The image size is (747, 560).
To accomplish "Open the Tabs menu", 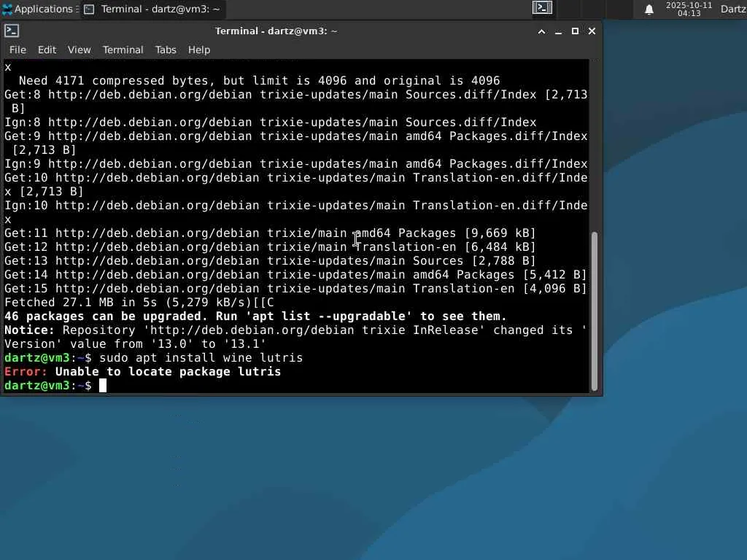I will pyautogui.click(x=166, y=50).
